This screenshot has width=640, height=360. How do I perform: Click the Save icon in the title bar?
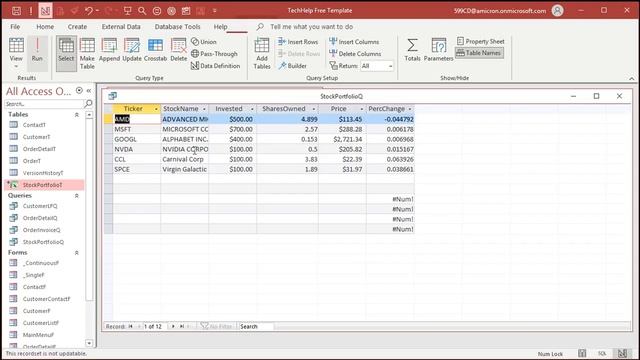16,11
